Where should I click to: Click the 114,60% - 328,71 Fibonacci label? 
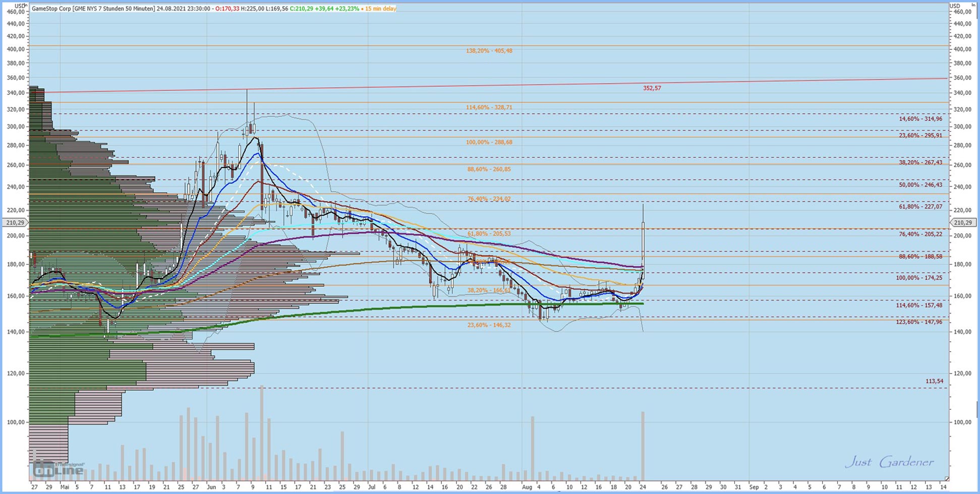pos(489,107)
